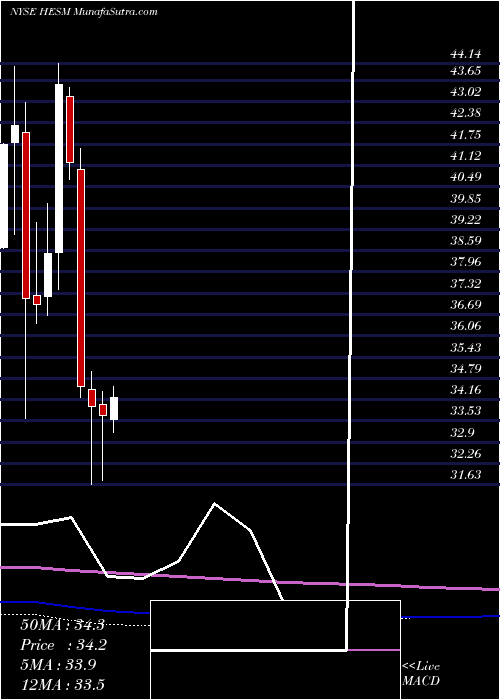
Task: Click the 40.49 price axis label
Action: coord(466,177)
